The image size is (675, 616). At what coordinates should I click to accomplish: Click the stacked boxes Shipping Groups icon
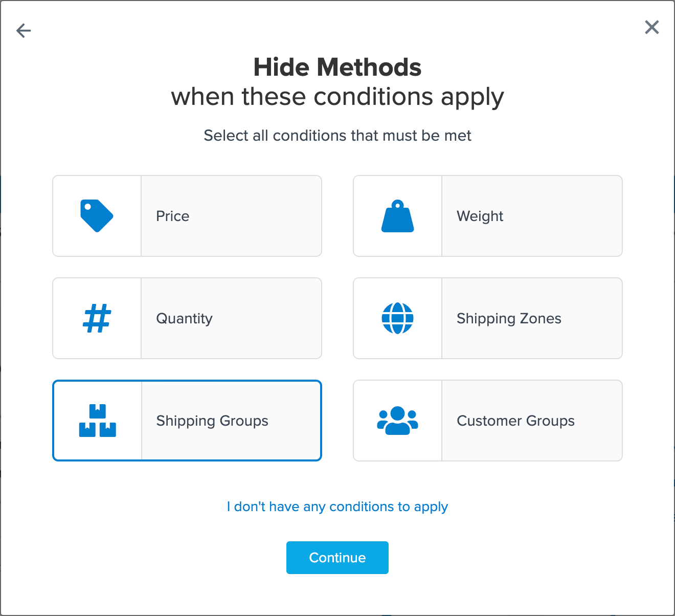97,421
